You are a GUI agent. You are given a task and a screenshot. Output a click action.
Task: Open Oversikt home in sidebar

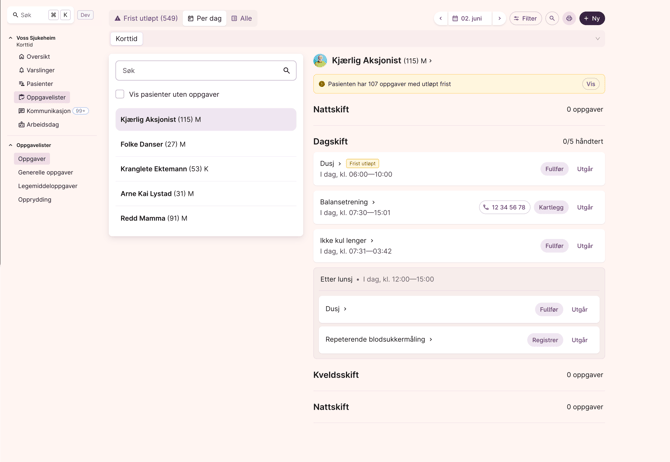click(x=36, y=57)
